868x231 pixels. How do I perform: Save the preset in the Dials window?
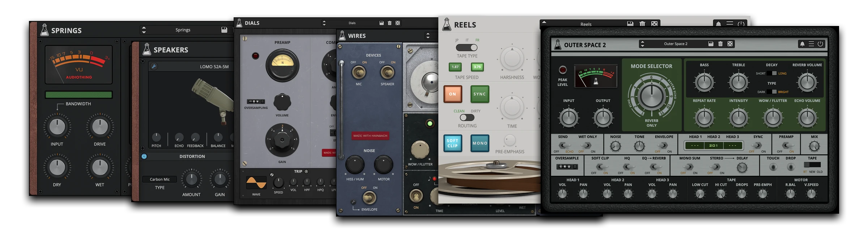[x=381, y=23]
